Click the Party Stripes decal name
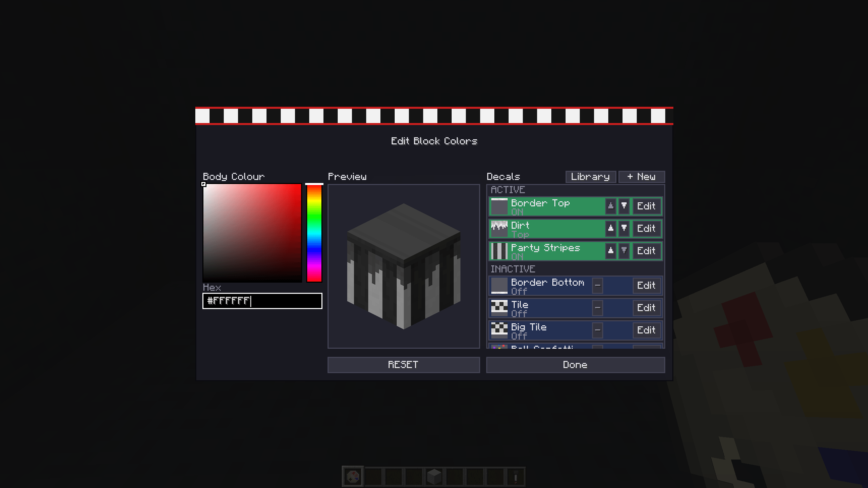The image size is (868, 488). click(546, 248)
